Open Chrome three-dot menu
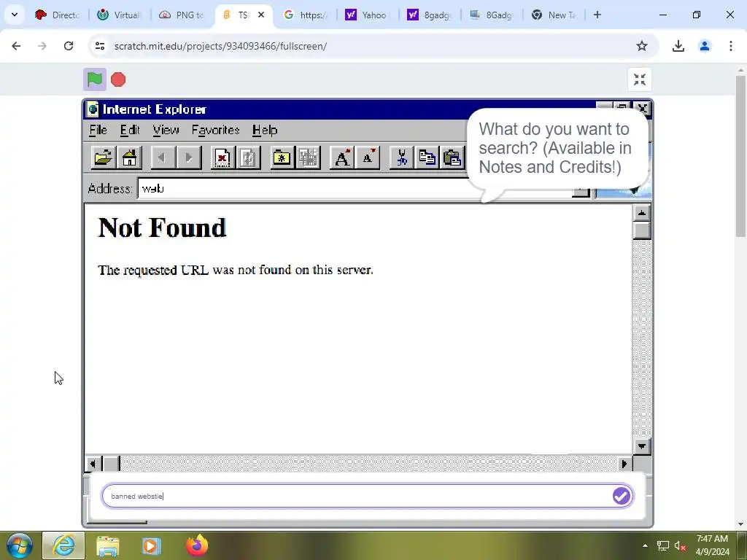Viewport: 747px width, 560px height. (x=731, y=46)
